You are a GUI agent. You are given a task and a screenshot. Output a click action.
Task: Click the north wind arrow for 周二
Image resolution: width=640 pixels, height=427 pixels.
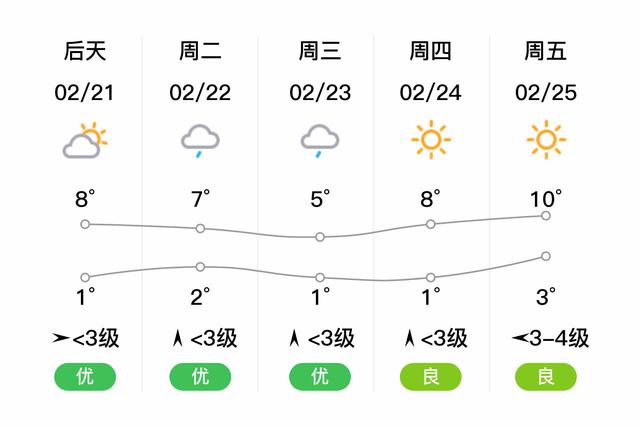pyautogui.click(x=177, y=338)
